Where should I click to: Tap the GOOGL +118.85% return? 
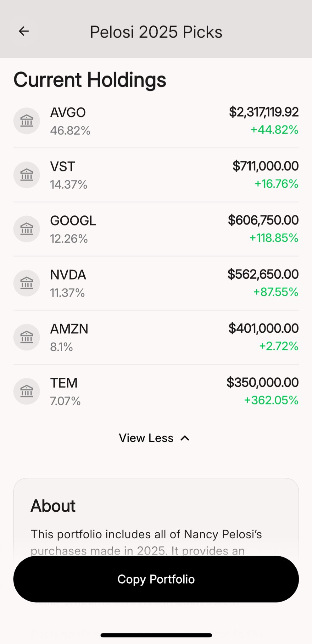274,238
